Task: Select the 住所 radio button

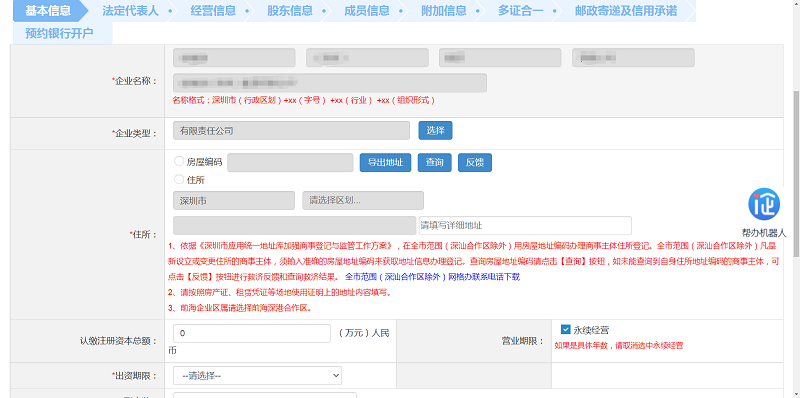Action: click(179, 179)
